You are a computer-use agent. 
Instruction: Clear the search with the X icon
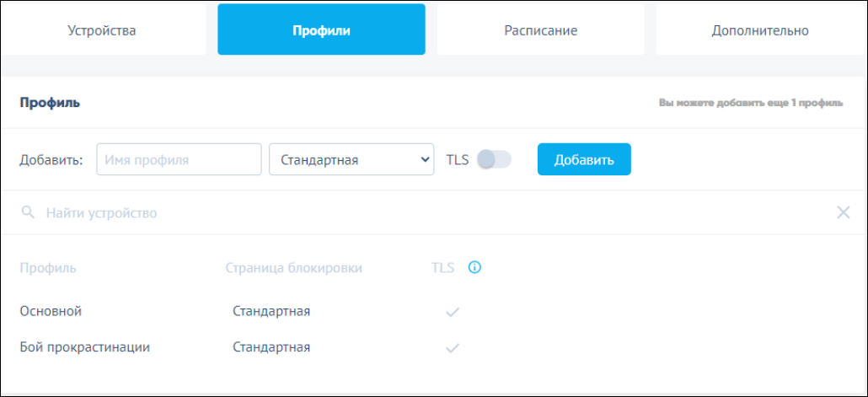point(843,212)
